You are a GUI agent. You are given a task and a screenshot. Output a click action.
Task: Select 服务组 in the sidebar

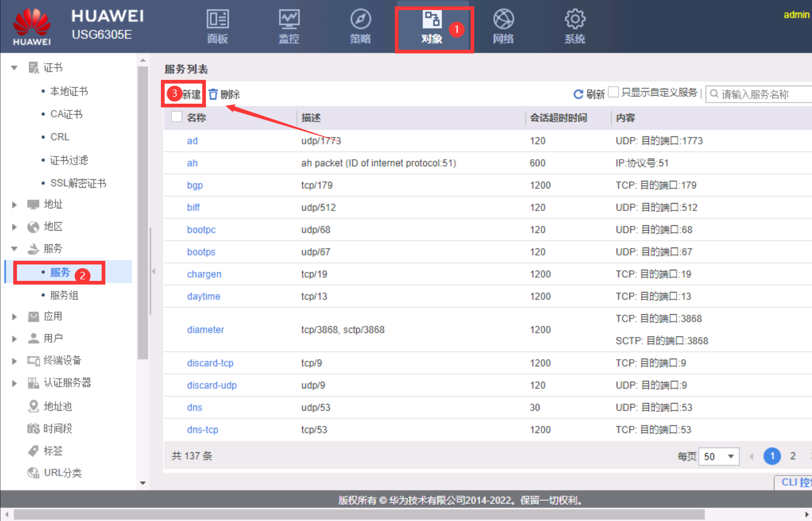pos(64,295)
